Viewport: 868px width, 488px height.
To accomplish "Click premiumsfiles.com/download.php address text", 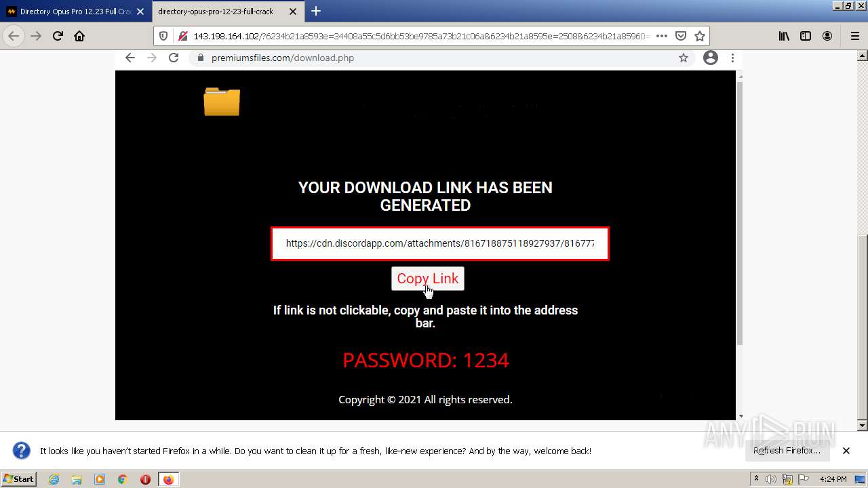I will [283, 58].
